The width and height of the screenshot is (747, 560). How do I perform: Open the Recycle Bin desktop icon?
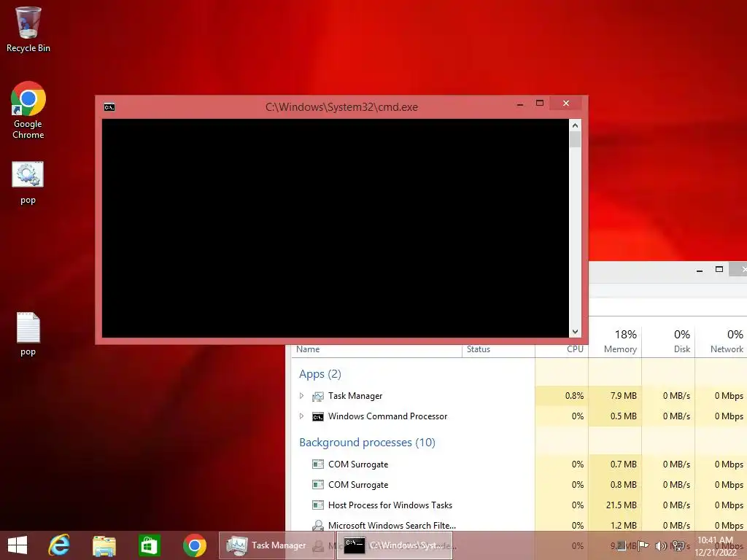pos(28,29)
